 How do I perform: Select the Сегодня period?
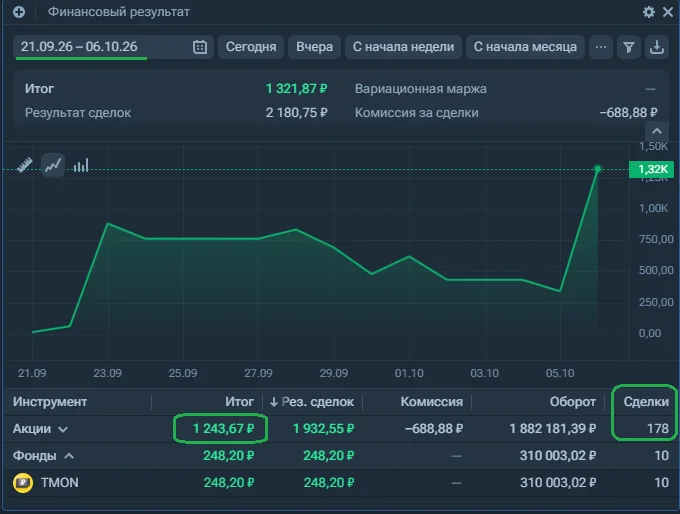click(251, 47)
